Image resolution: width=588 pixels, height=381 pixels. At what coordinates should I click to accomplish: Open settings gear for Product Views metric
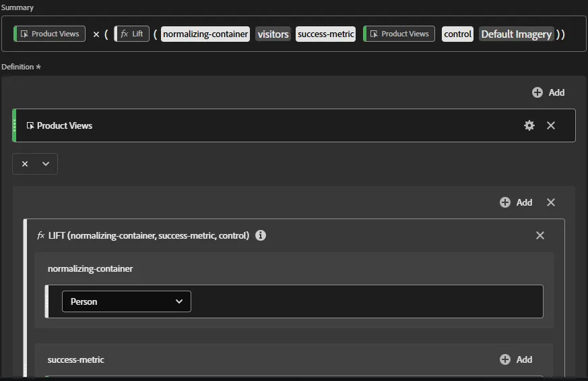tap(529, 125)
